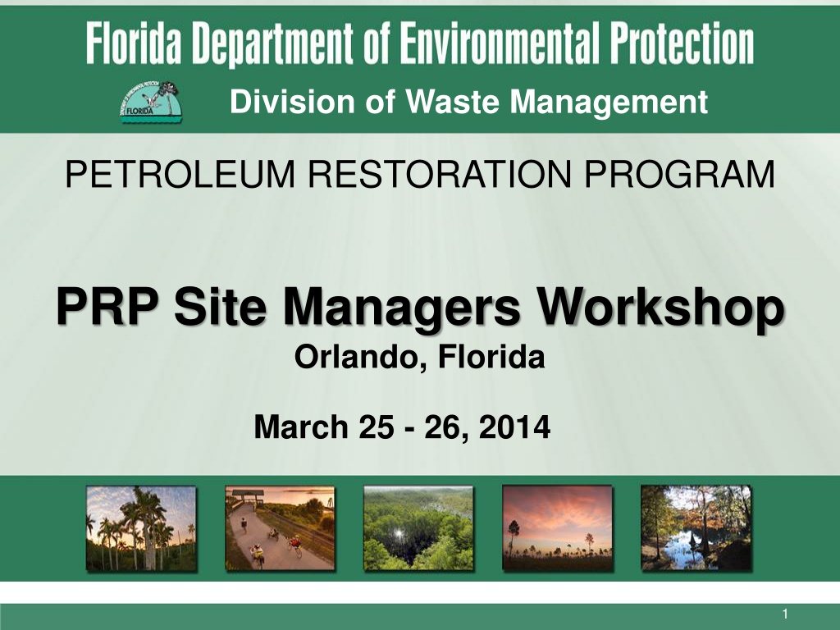Click the word PETROLEUM in the title
840x630 pixels.
(180, 174)
